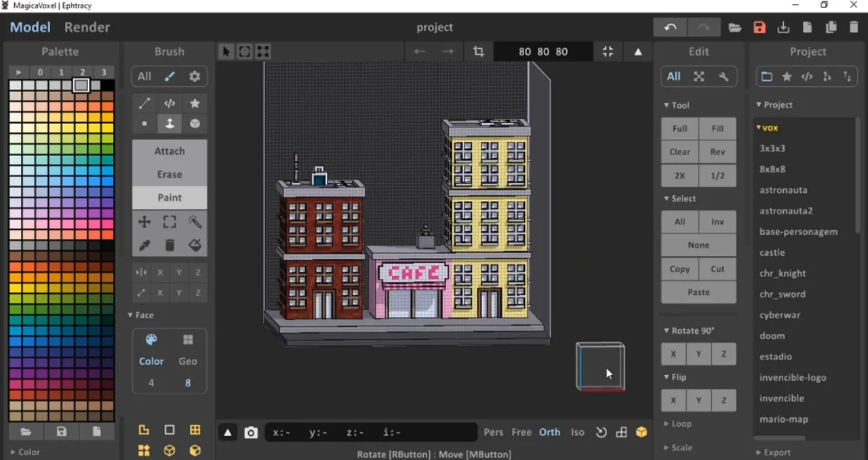Select the magic wand region select tool
Screen dimensions: 868x460
pyautogui.click(x=195, y=222)
